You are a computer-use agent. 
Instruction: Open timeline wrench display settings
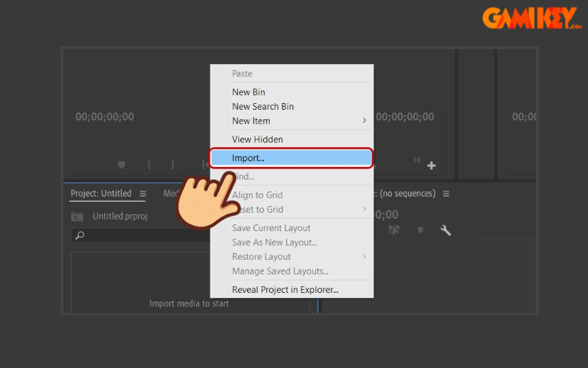[445, 230]
